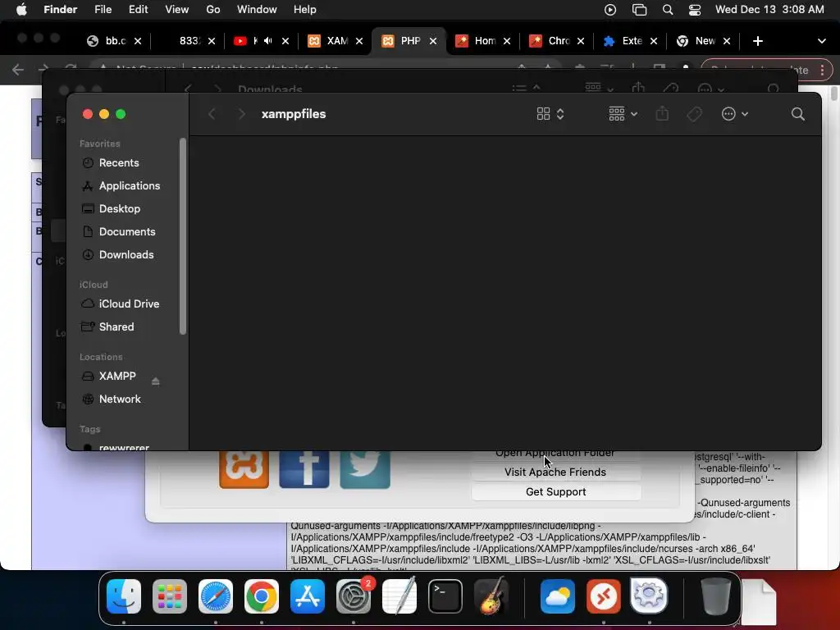Change icon view mode in xamppfiles window
This screenshot has width=840, height=630.
tap(550, 114)
